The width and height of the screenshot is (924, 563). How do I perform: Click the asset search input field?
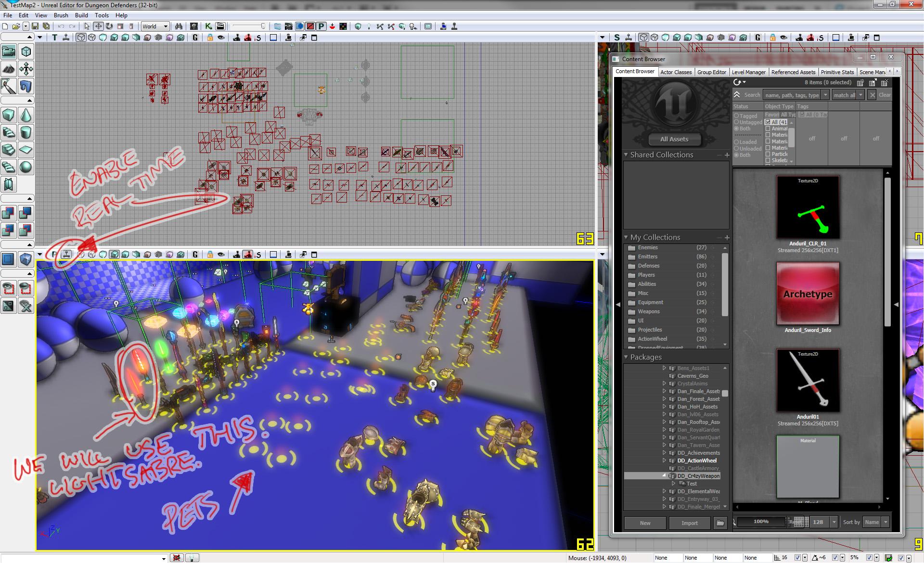(x=792, y=95)
